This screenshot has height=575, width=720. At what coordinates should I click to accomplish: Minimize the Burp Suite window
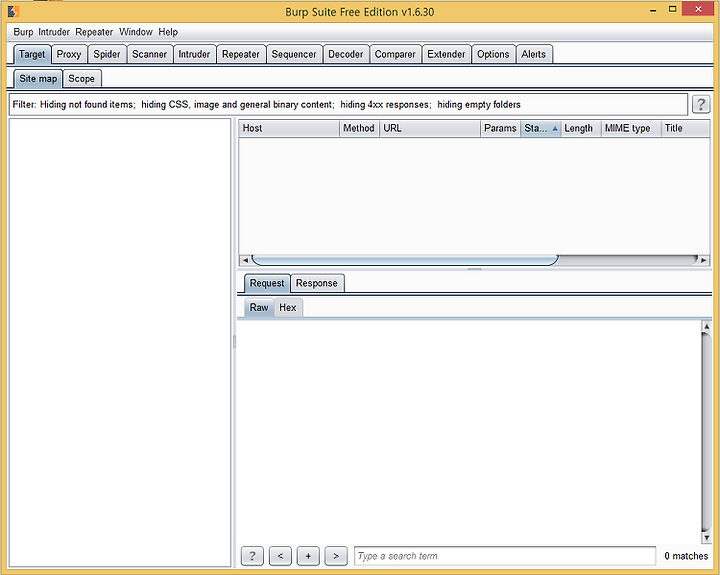653,10
